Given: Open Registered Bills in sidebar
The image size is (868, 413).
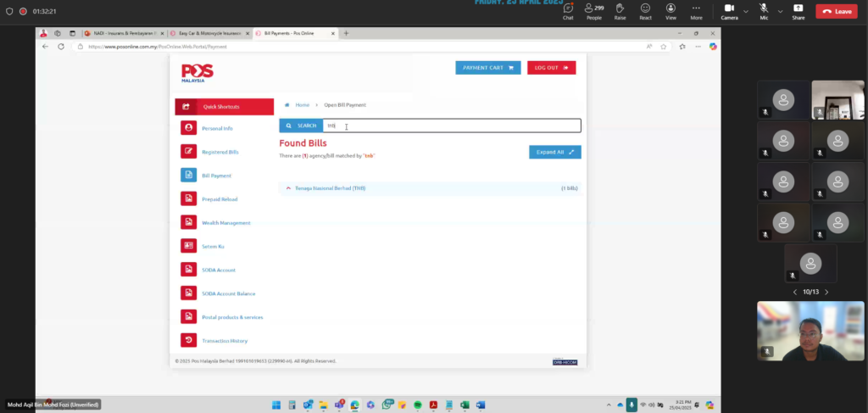Looking at the screenshot, I should click(x=220, y=152).
